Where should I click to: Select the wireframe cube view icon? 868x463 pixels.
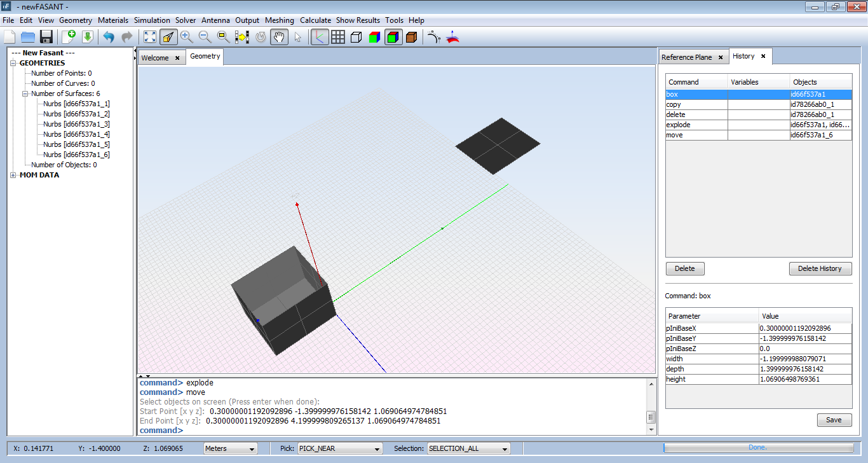356,37
